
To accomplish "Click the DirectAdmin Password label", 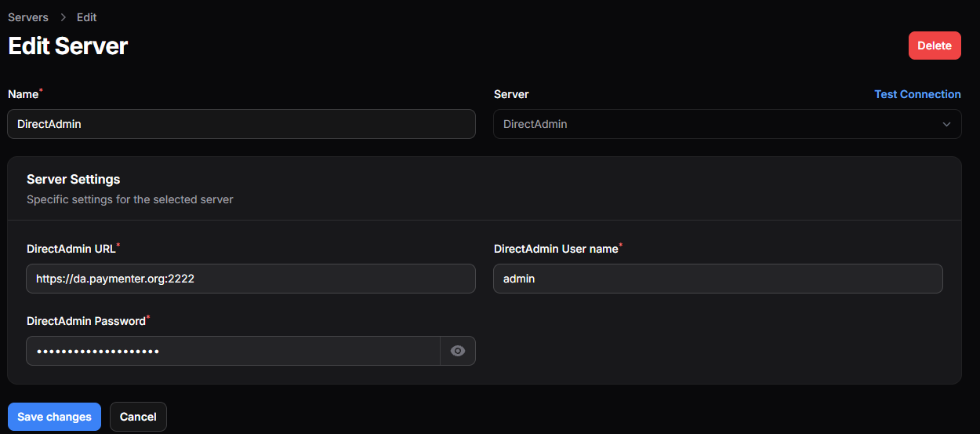I will (85, 321).
